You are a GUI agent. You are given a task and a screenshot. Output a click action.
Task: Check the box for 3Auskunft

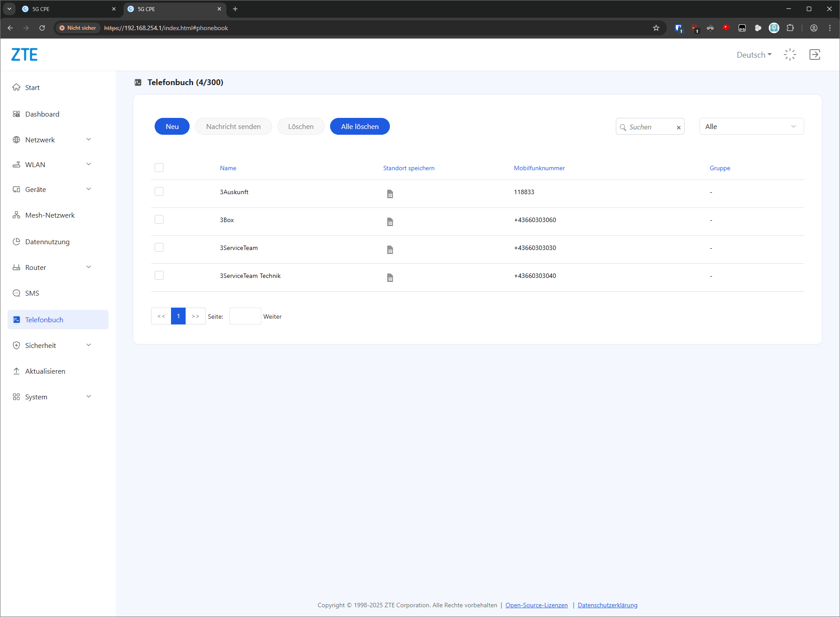[x=159, y=191]
